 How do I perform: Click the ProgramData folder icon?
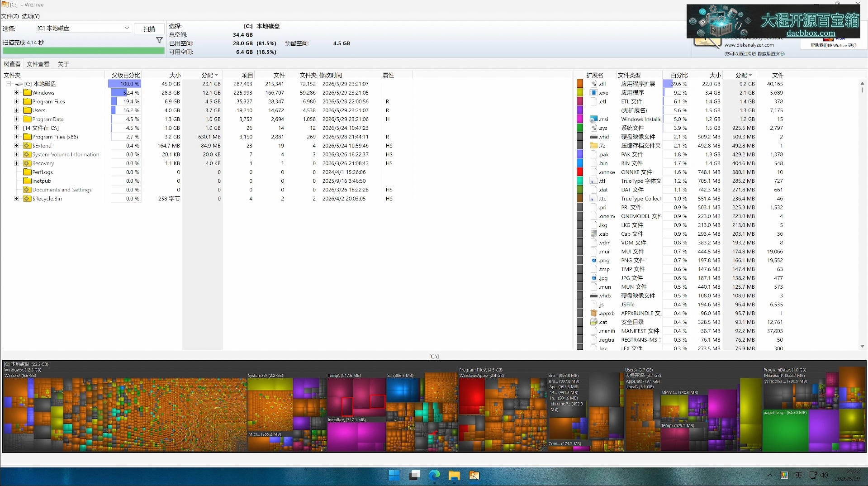27,119
